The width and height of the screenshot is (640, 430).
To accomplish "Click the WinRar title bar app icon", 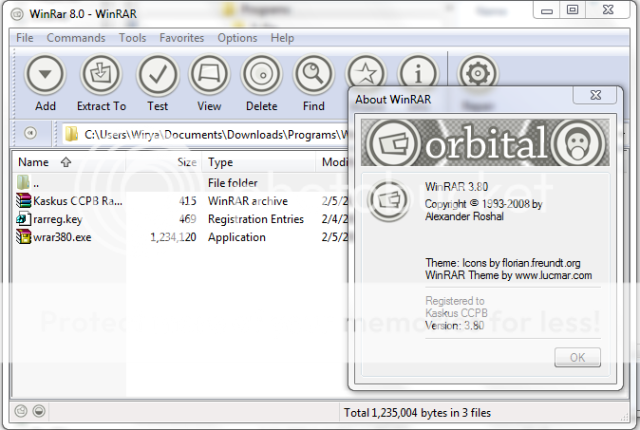I will (x=17, y=15).
